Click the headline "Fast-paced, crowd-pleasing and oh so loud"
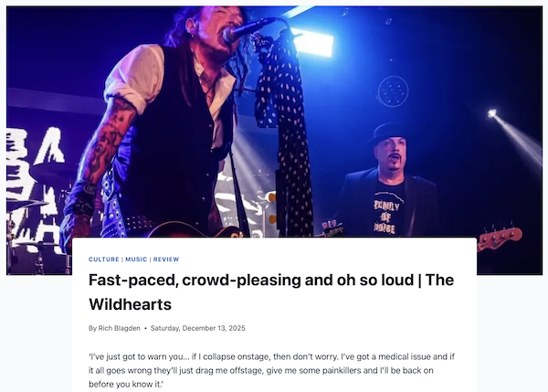548x392 pixels. click(251, 281)
